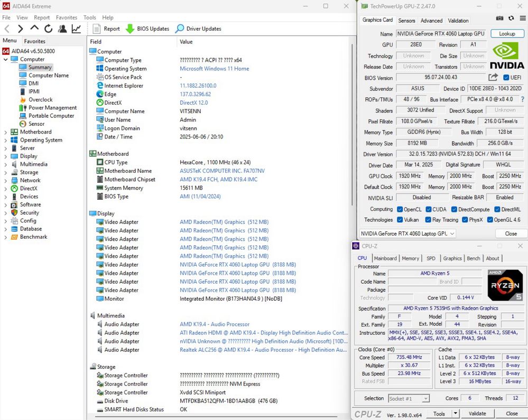Open the GPU selection dropdown in GPU-Z
The height and width of the screenshot is (420, 528).
pos(407,234)
